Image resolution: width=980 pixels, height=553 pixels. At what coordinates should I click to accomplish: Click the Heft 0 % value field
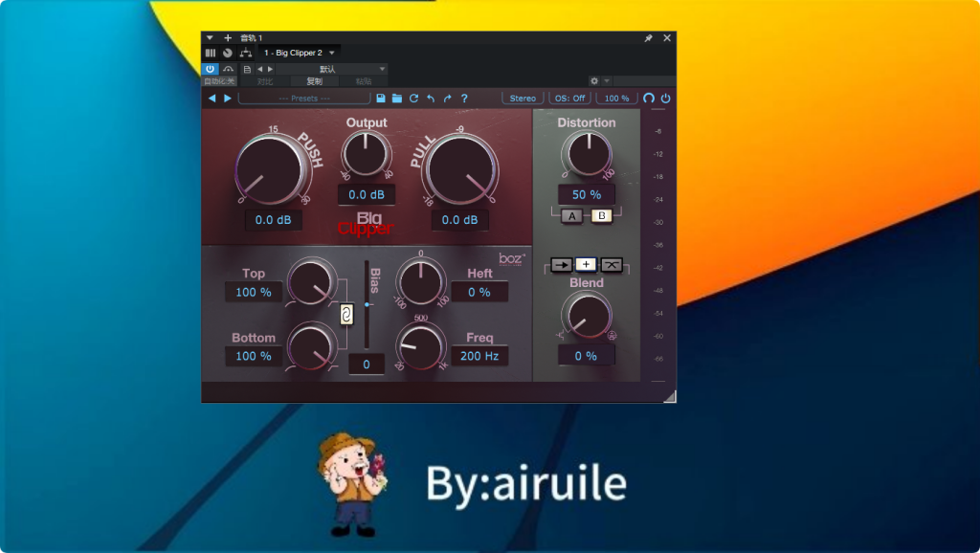[479, 292]
